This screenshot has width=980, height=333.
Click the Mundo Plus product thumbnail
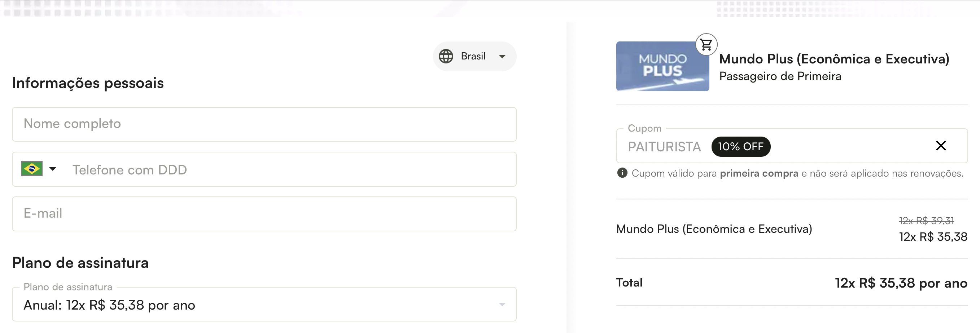point(662,67)
